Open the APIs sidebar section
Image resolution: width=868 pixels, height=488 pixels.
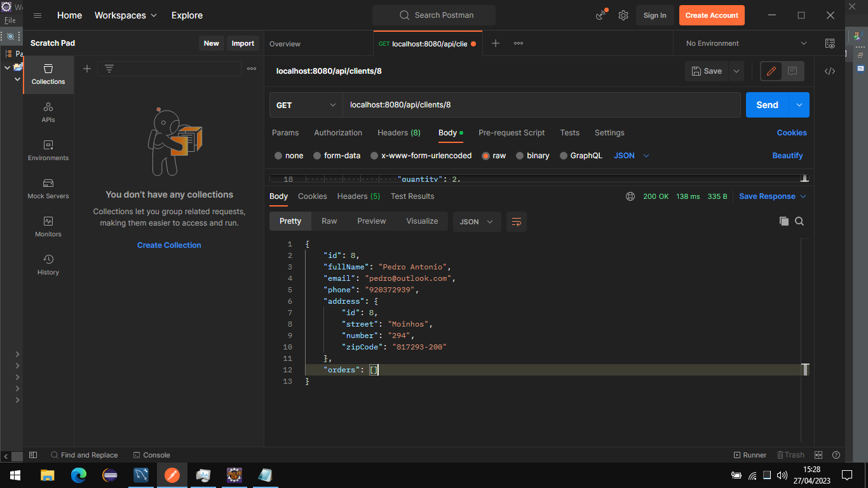(x=48, y=112)
